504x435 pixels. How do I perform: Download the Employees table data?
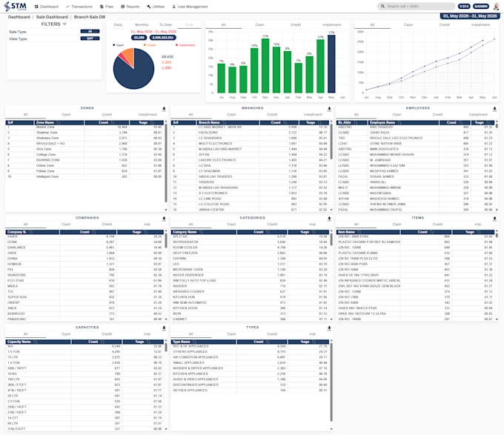coord(494,109)
